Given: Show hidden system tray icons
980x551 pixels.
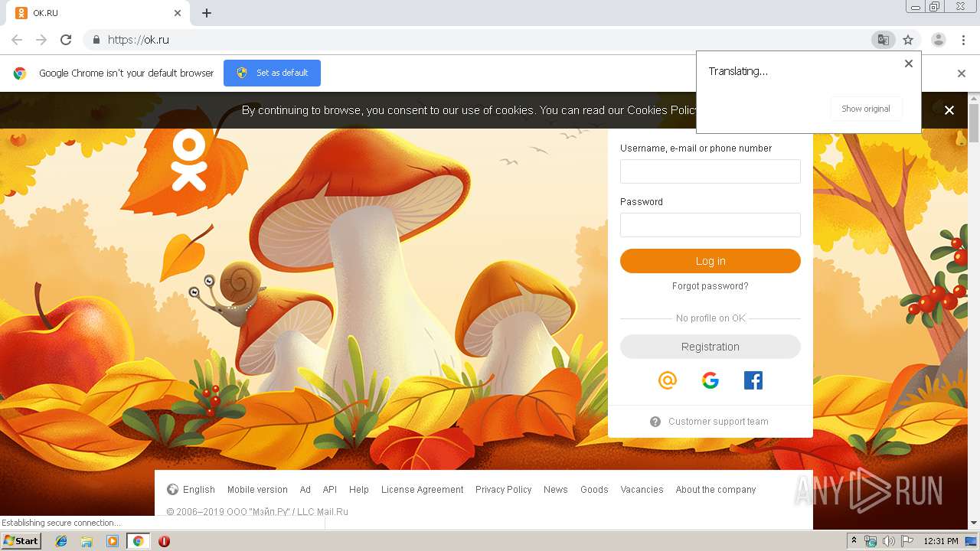Looking at the screenshot, I should 854,541.
